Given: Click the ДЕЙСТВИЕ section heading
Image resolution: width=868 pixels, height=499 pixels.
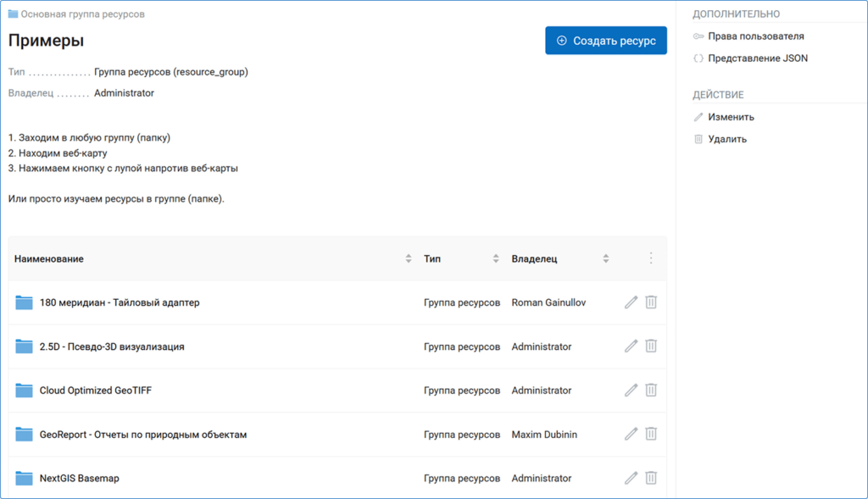Looking at the screenshot, I should point(718,95).
